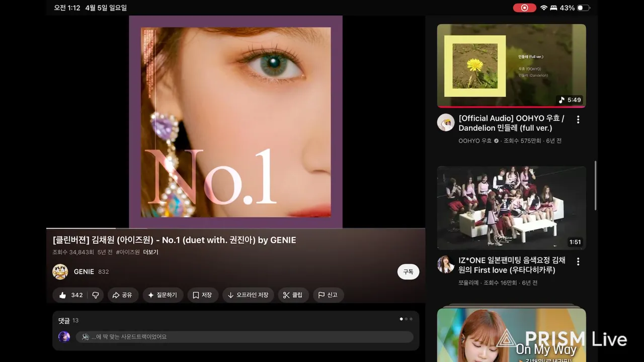Report video using 신고 flag button
The width and height of the screenshot is (644, 362).
pyautogui.click(x=328, y=295)
